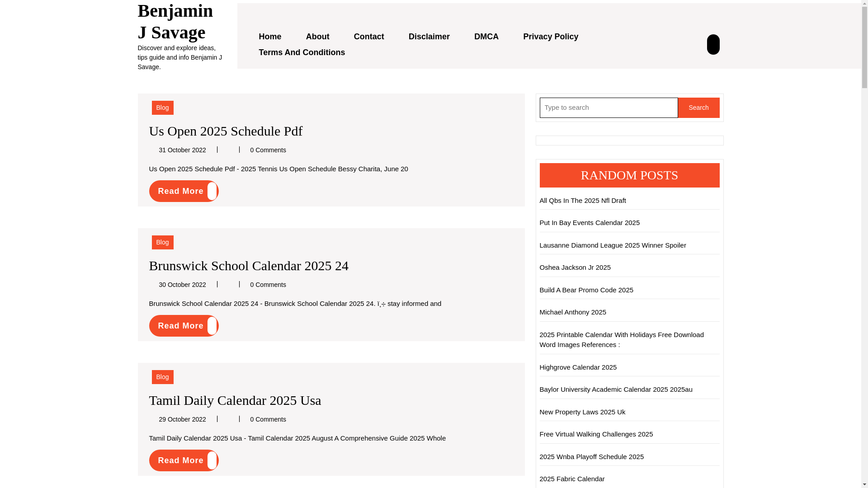
Task: Open Brunswick School Calendar 2025 24 post
Action: (249, 266)
